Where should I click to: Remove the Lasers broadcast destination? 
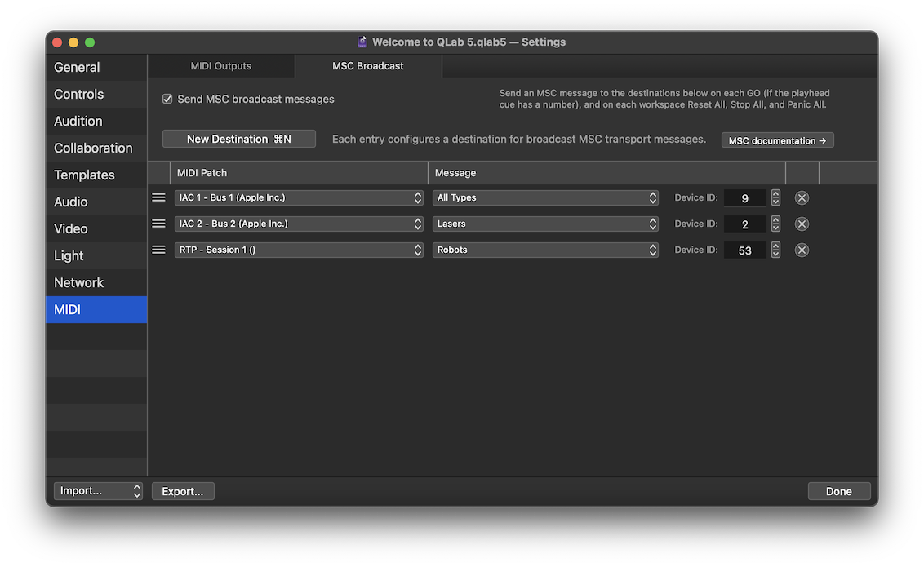pos(801,223)
